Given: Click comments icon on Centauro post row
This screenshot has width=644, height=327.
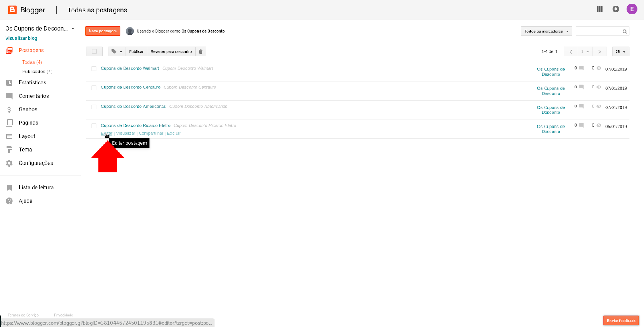Looking at the screenshot, I should [581, 87].
